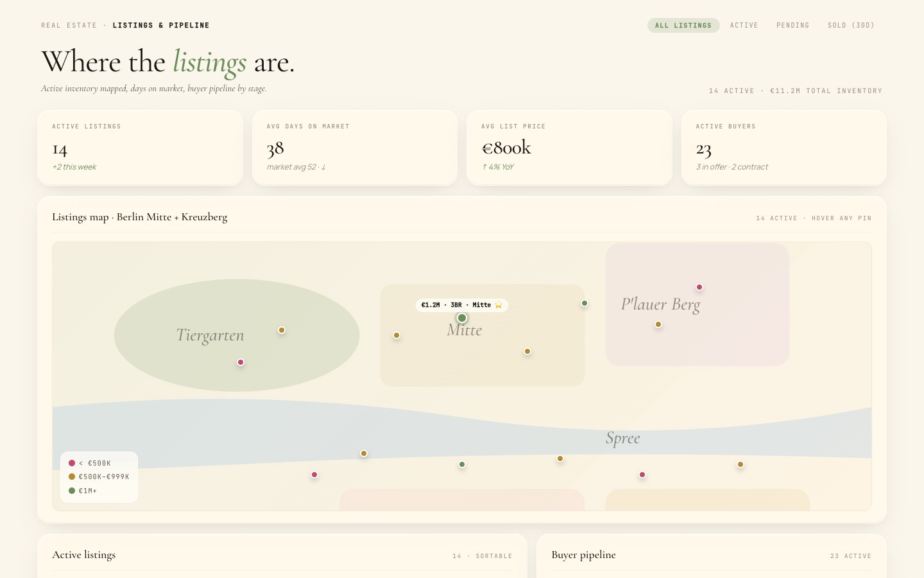
Task: Select the pink pin in P'lauer Berg
Action: point(699,287)
